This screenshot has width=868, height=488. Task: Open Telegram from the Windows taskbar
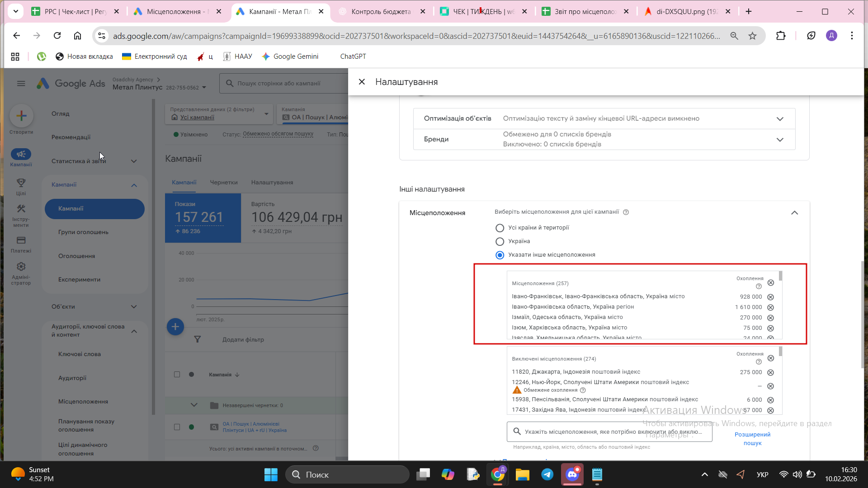[547, 474]
